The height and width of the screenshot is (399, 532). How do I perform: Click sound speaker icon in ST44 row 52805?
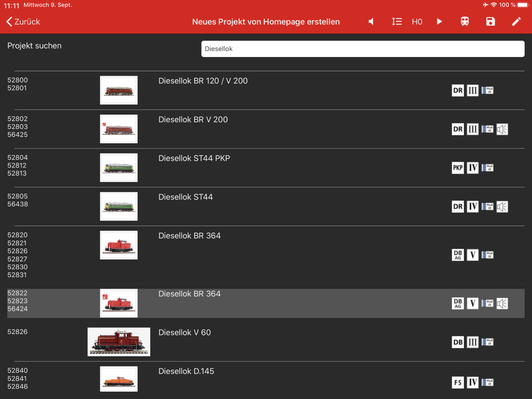[502, 206]
